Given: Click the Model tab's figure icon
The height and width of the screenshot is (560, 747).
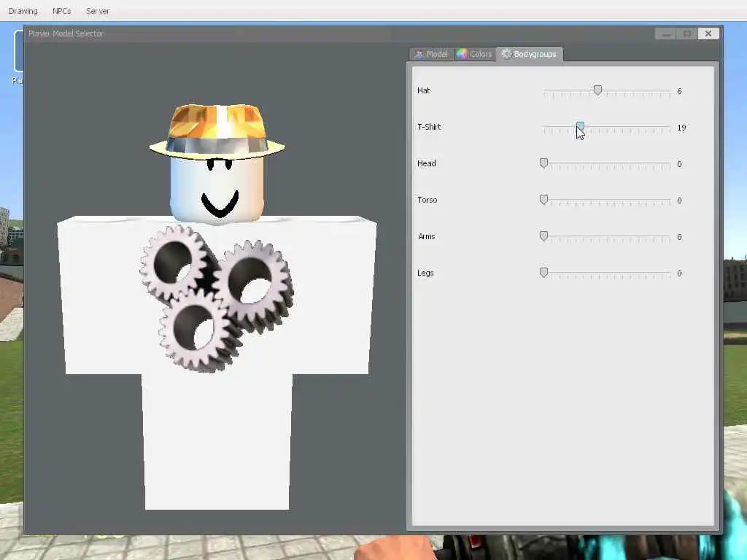Looking at the screenshot, I should [x=419, y=54].
